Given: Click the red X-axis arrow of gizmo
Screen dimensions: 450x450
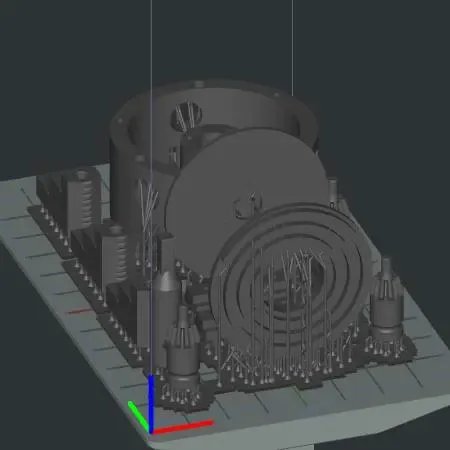Looking at the screenshot, I should coord(183,427).
